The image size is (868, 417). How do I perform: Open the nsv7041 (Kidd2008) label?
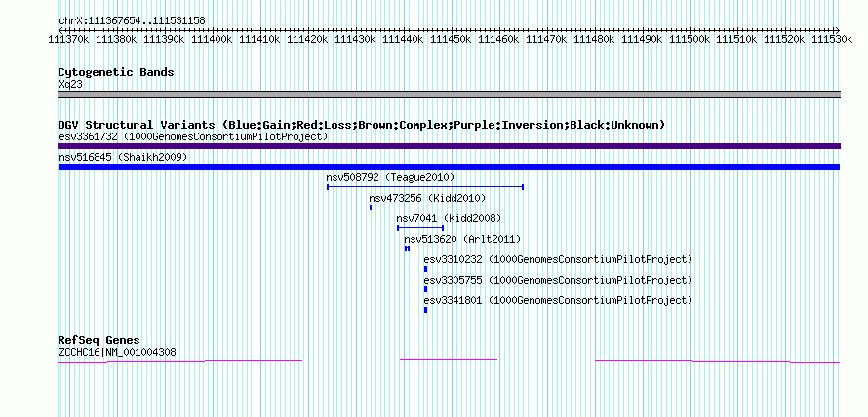[449, 218]
